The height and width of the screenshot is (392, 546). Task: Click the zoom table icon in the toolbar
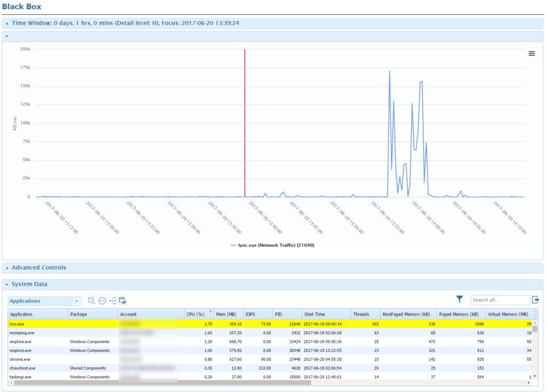click(91, 300)
